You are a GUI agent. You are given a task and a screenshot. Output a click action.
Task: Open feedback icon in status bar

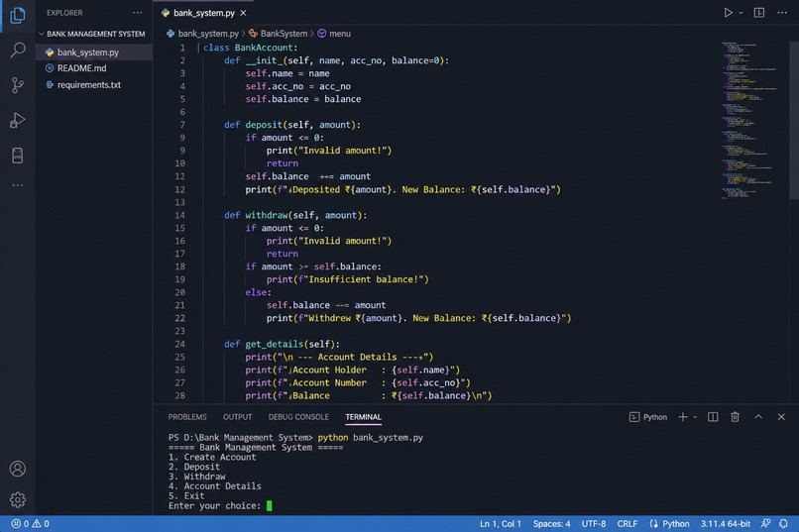(x=765, y=523)
